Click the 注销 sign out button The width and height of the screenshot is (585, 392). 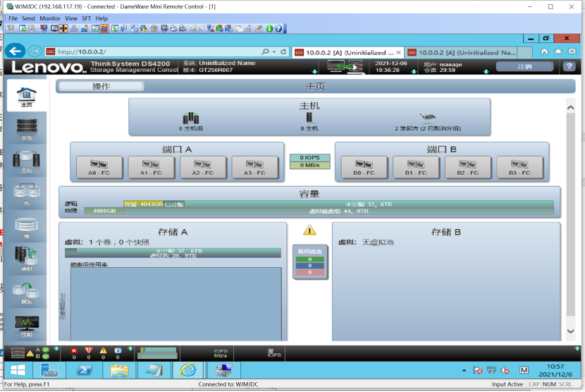[x=524, y=66]
